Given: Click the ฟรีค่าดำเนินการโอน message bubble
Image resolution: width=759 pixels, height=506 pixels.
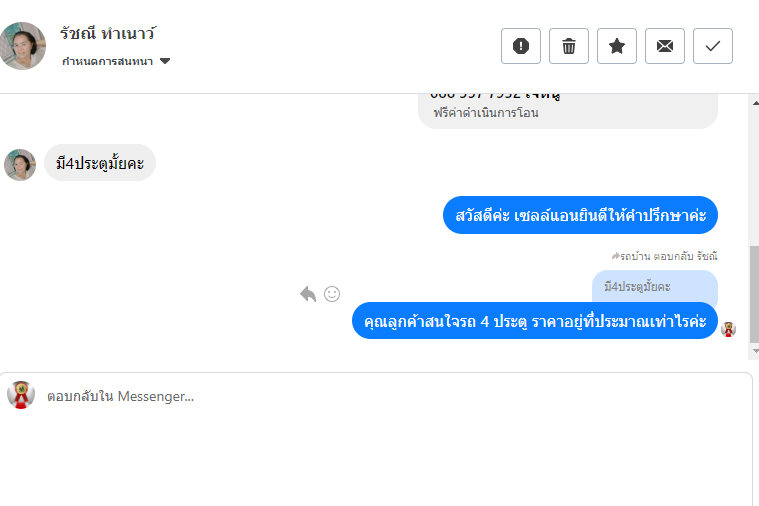Looking at the screenshot, I should tap(567, 110).
